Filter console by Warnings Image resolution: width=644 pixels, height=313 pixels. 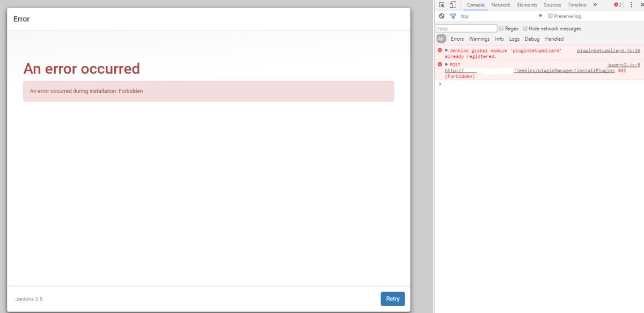pyautogui.click(x=479, y=39)
